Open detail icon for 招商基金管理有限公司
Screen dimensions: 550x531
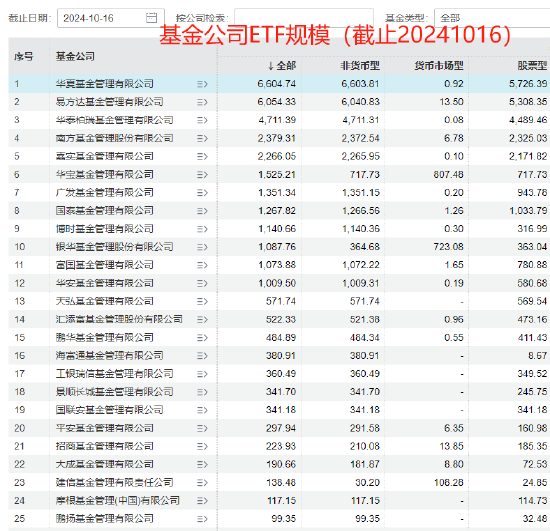(x=202, y=446)
